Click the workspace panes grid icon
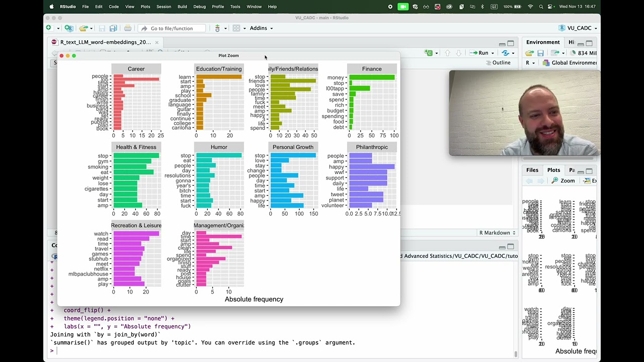The image size is (644, 362). click(236, 28)
